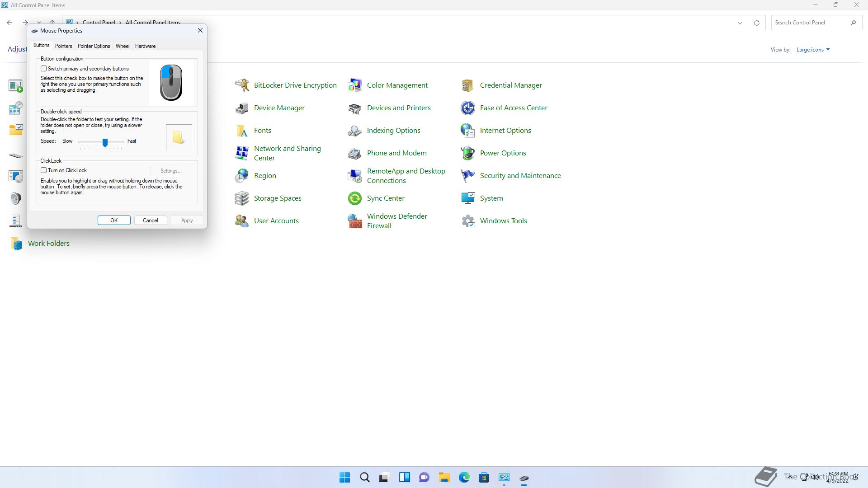Open the Work Folders icon
This screenshot has height=488, width=868.
pyautogui.click(x=16, y=243)
